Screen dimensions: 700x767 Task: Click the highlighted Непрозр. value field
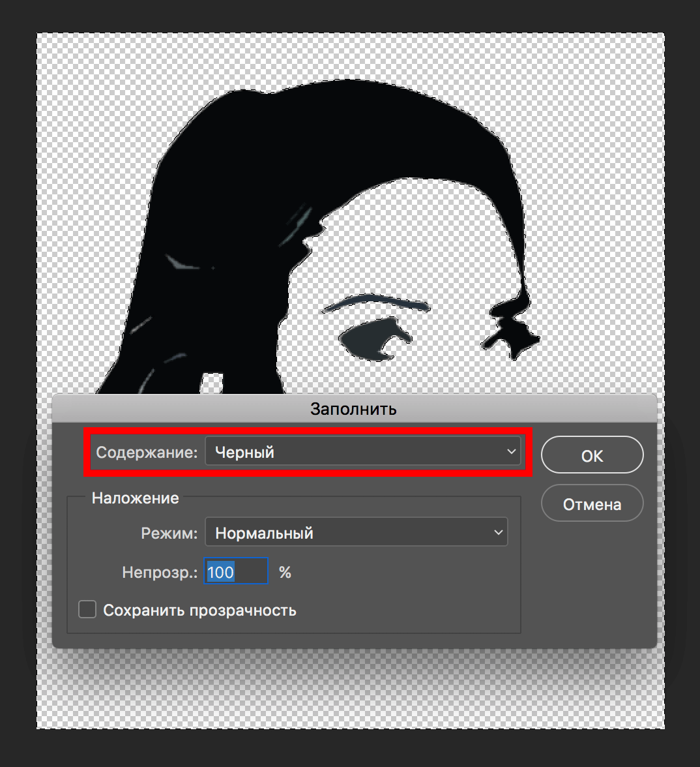[x=235, y=571]
